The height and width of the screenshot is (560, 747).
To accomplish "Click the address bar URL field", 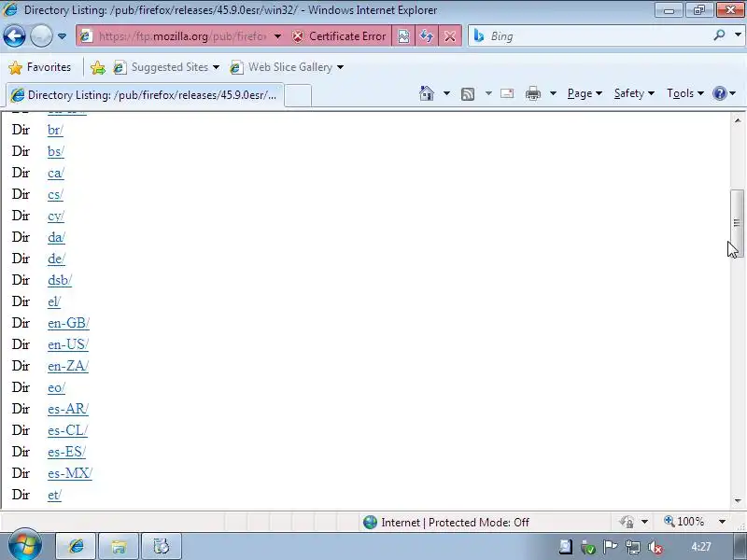I will [x=182, y=36].
